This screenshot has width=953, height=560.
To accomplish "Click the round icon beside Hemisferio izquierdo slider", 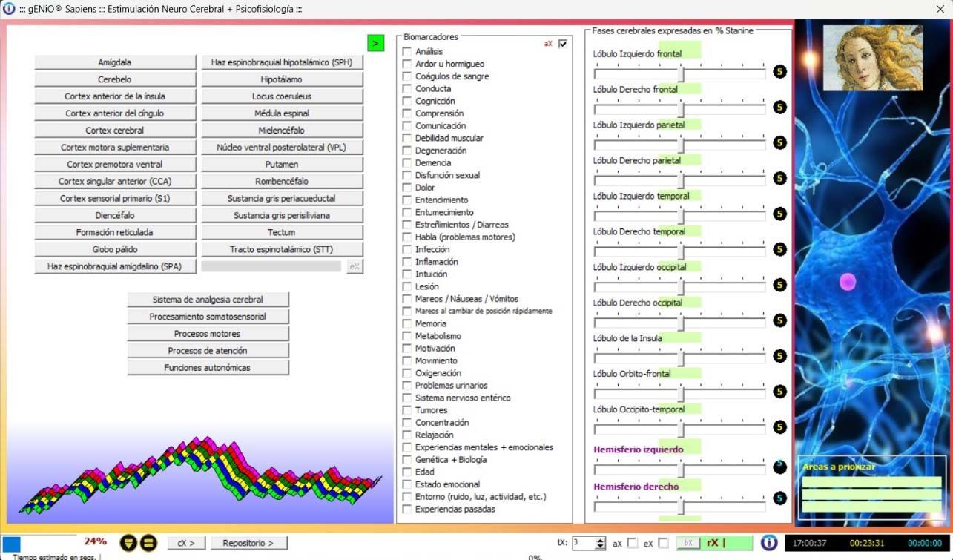I will [779, 467].
